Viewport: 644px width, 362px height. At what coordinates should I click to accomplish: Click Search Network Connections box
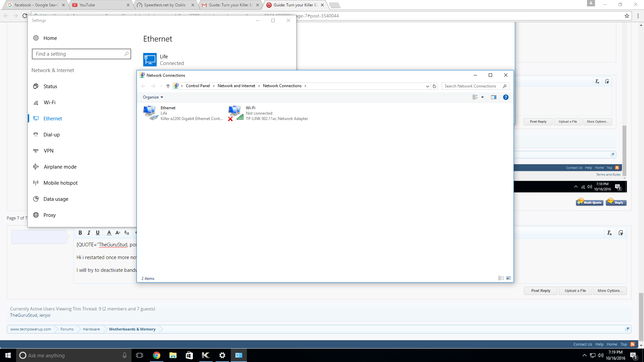pyautogui.click(x=475, y=86)
